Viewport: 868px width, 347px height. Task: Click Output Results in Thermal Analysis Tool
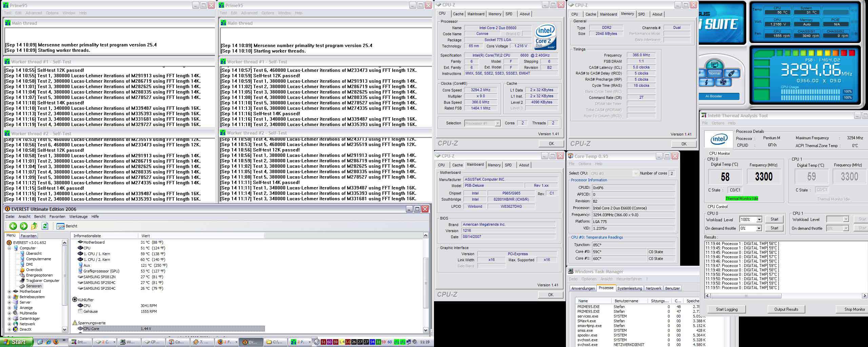pyautogui.click(x=786, y=309)
